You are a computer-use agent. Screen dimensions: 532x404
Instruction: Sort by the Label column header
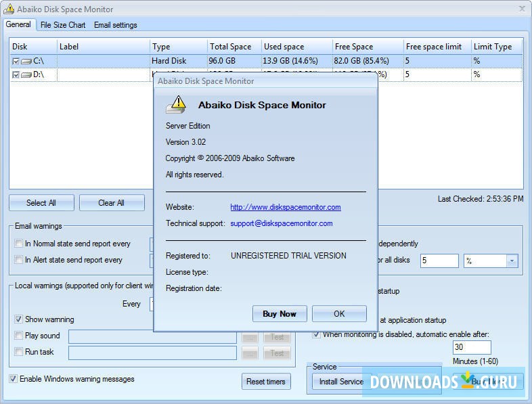point(103,47)
